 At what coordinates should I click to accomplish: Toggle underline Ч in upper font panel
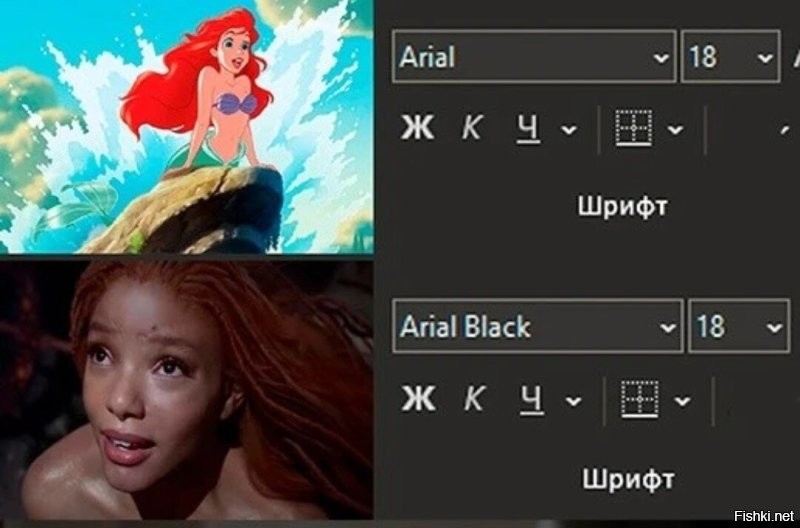pyautogui.click(x=528, y=128)
